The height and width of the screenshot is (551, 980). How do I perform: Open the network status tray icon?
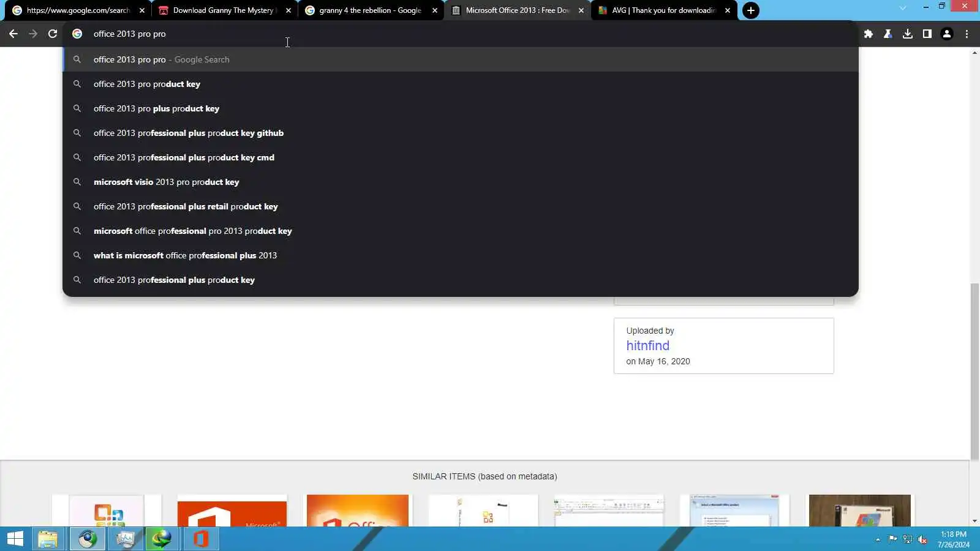907,539
